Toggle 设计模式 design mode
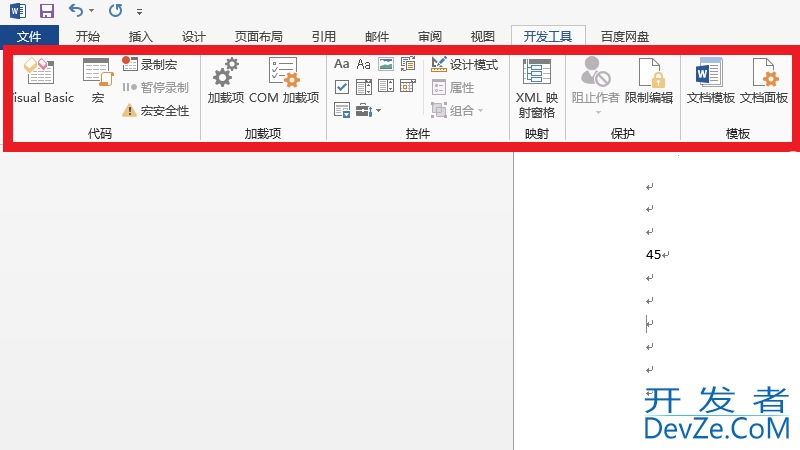This screenshot has height=450, width=800. coord(464,64)
